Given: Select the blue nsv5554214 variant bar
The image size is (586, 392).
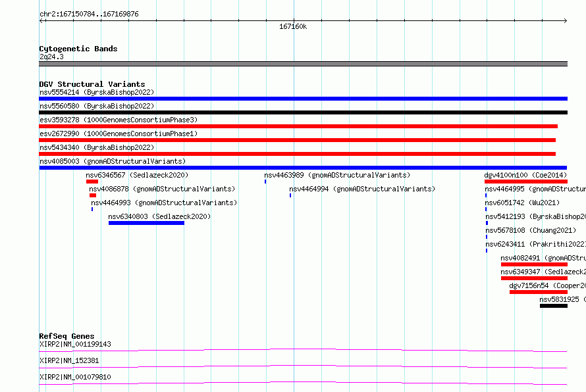Looking at the screenshot, I should pos(303,99).
